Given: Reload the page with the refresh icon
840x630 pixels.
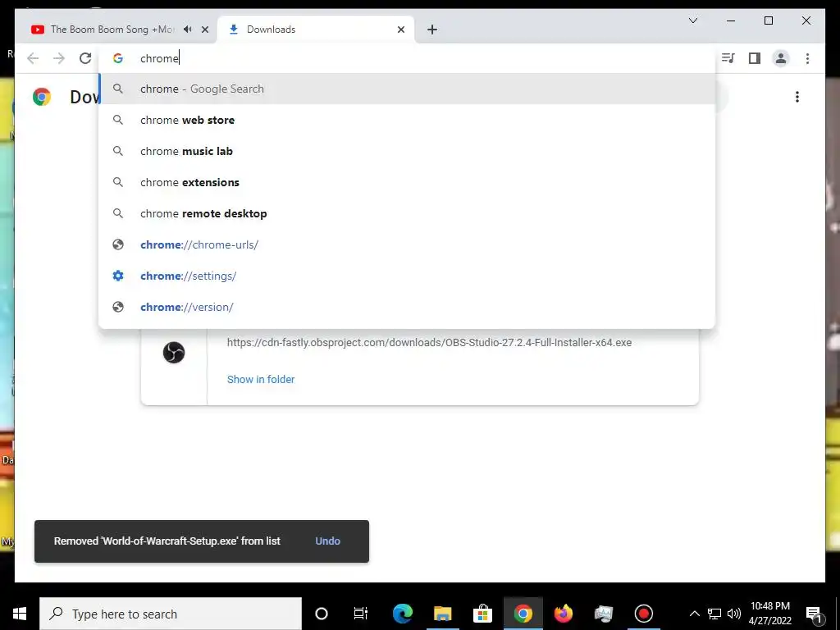Looking at the screenshot, I should coord(85,58).
